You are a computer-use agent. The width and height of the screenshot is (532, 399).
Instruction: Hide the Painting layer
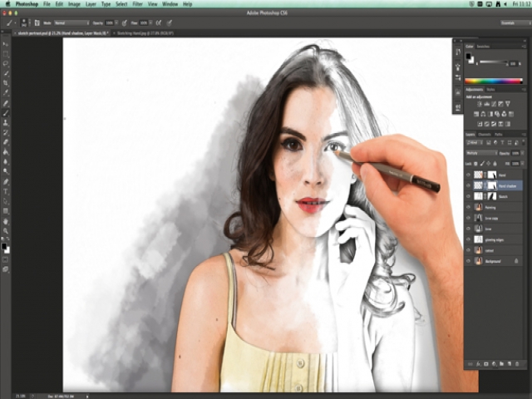click(x=469, y=207)
